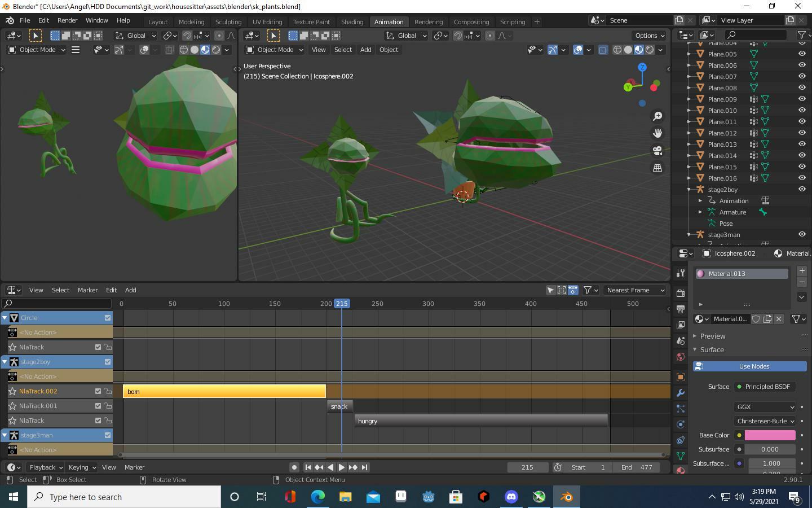Click the auto keying record button

click(x=294, y=467)
